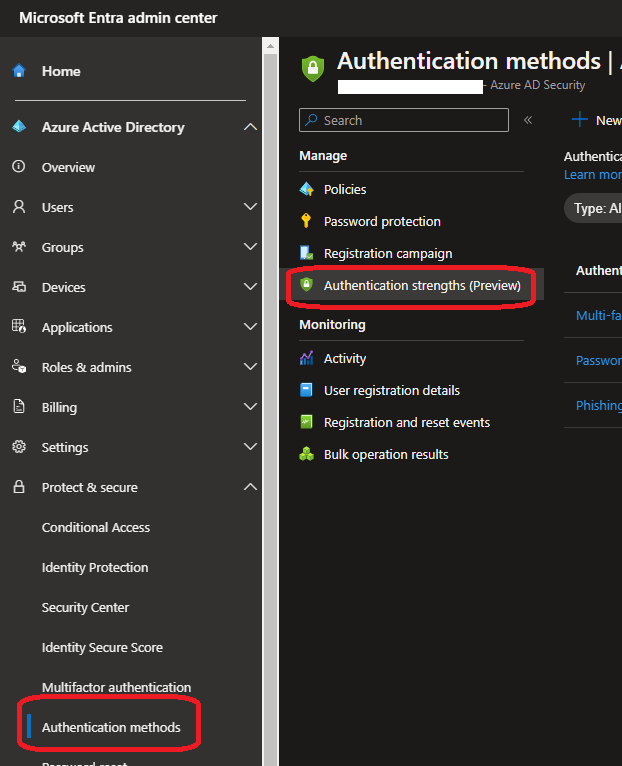The image size is (622, 766).
Task: Select Authentication strengths (Preview) menu item
Action: click(x=421, y=285)
